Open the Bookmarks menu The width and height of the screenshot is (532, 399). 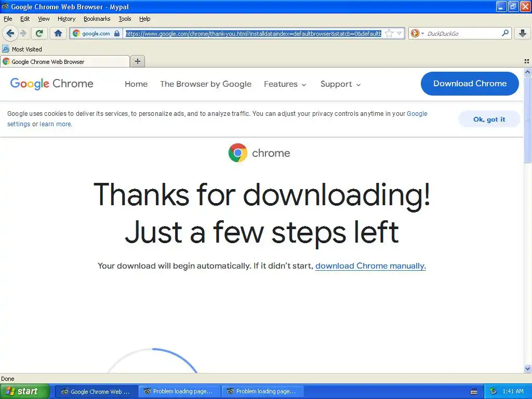[x=97, y=19]
